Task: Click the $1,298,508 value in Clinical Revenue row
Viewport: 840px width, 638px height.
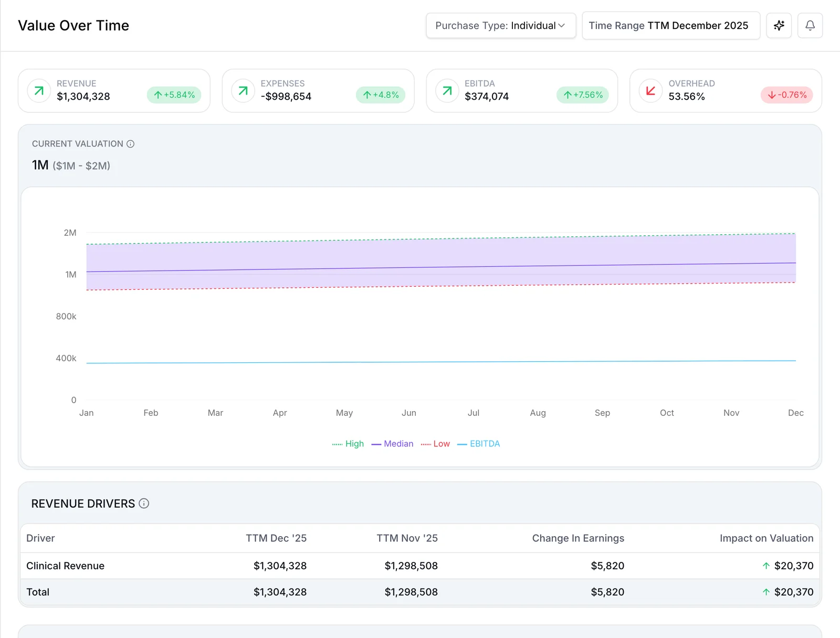Action: pos(411,566)
